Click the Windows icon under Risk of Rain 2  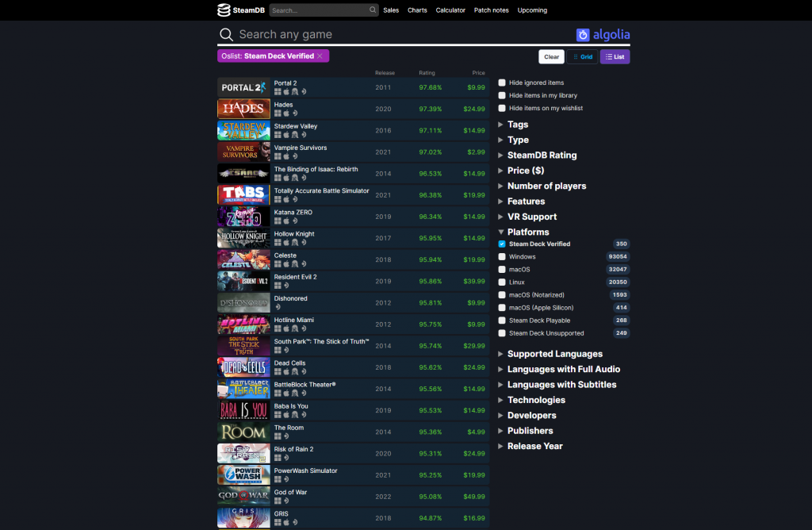(278, 458)
